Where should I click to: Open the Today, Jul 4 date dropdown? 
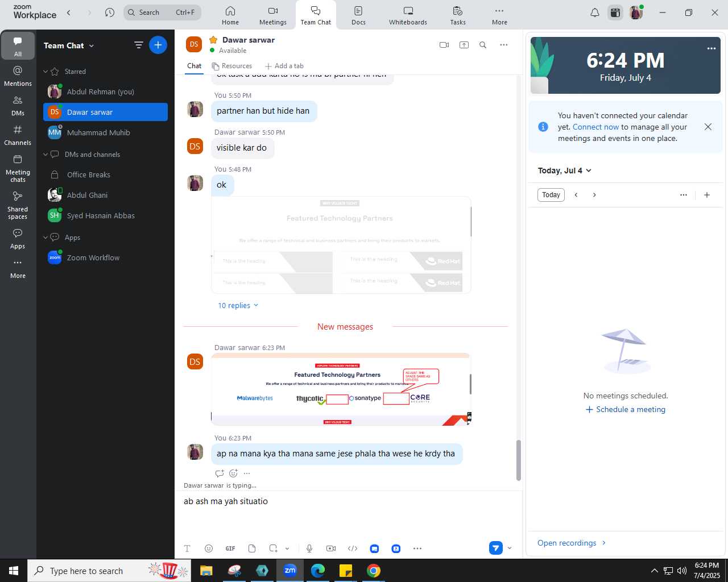[565, 171]
